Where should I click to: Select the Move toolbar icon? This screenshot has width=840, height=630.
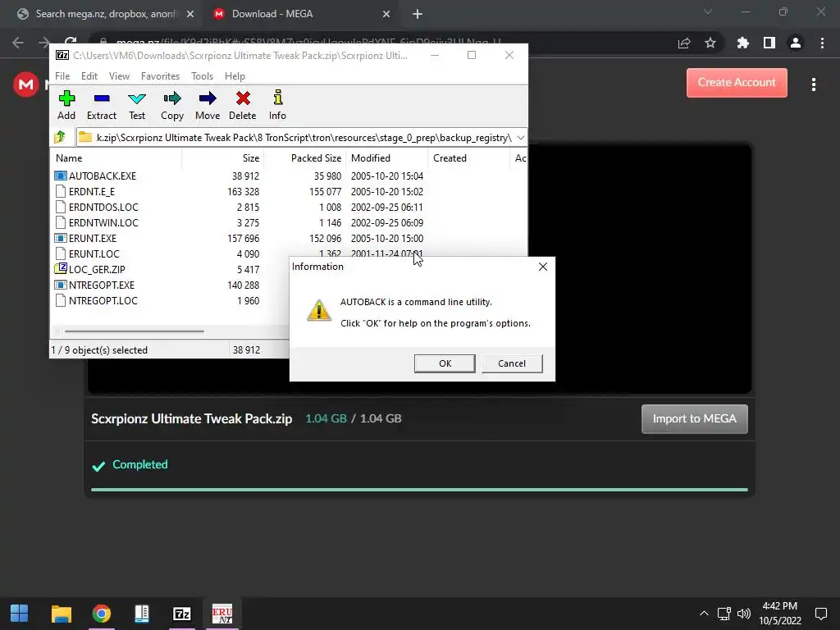(x=208, y=105)
